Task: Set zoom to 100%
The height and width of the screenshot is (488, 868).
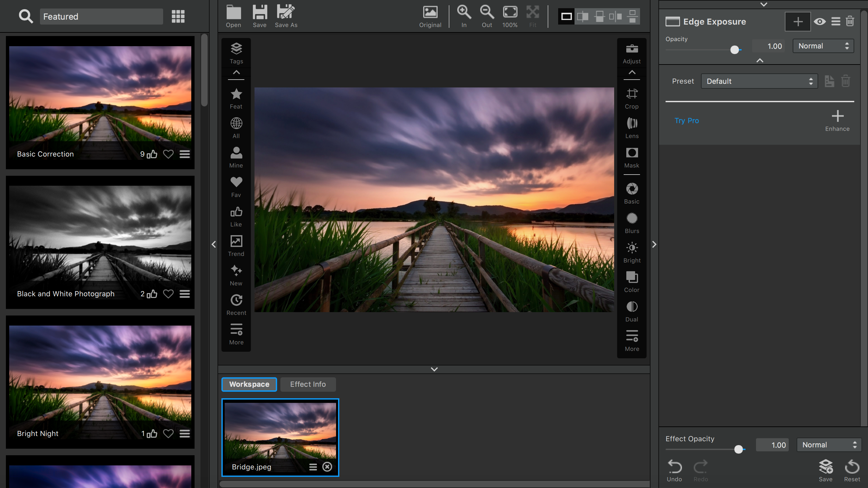Action: (510, 16)
